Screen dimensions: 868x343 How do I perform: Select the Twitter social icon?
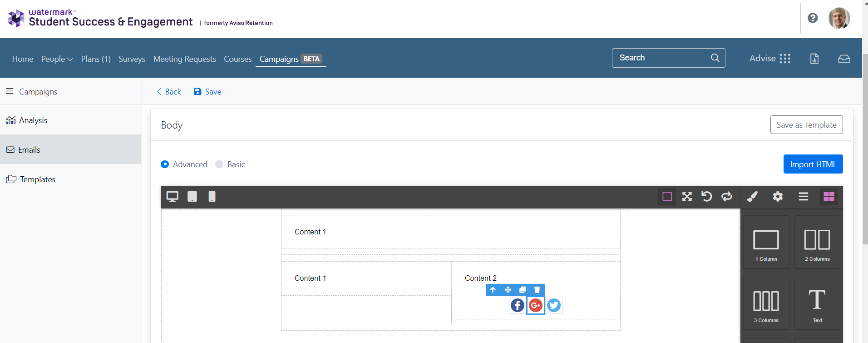coord(554,305)
